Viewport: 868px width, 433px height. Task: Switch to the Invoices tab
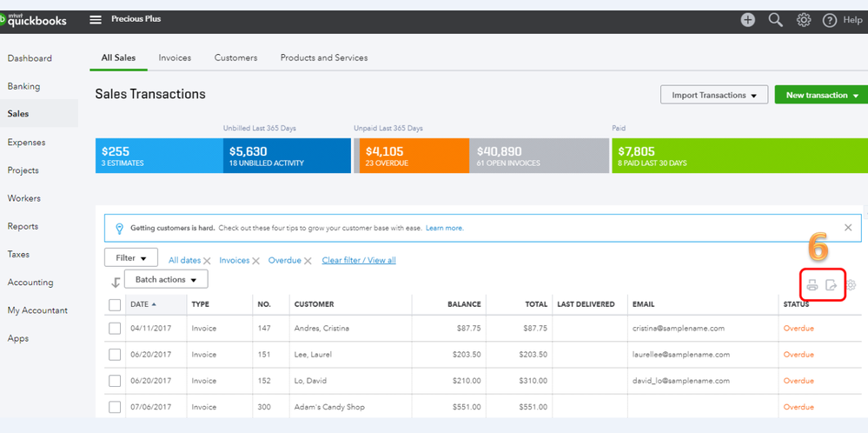[175, 57]
